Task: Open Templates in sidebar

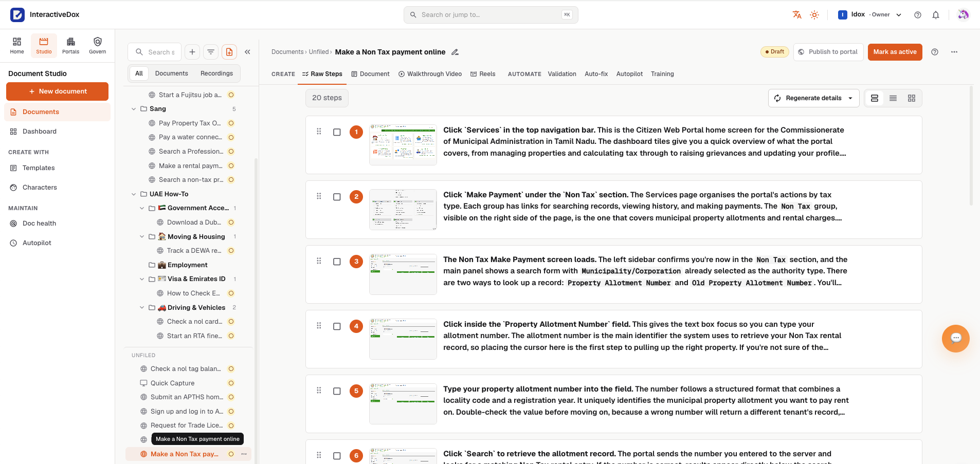Action: coord(57,168)
